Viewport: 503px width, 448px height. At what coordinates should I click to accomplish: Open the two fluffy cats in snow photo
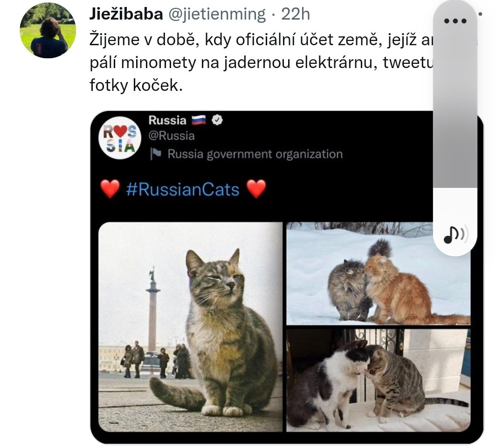click(379, 274)
